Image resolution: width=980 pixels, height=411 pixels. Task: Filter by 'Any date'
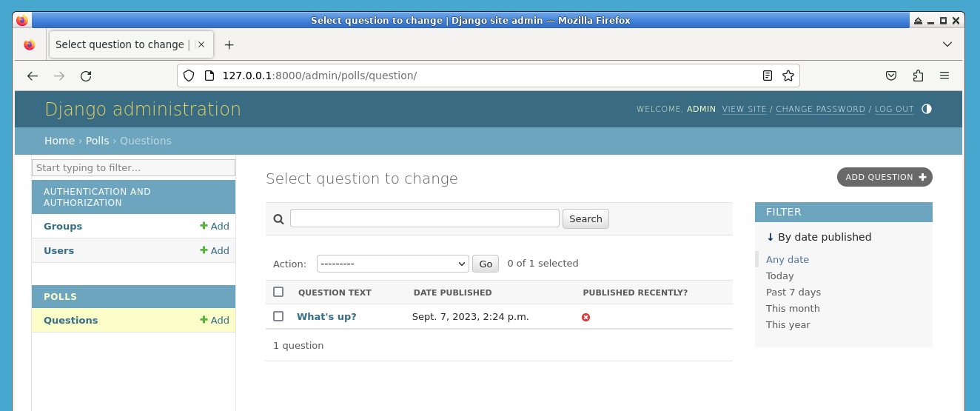coord(788,259)
